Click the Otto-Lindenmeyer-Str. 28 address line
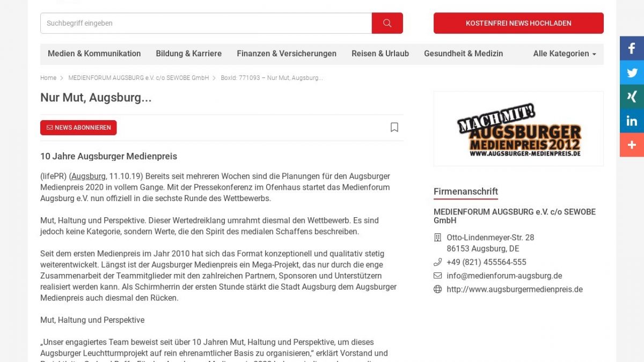The width and height of the screenshot is (644, 362). tap(491, 238)
